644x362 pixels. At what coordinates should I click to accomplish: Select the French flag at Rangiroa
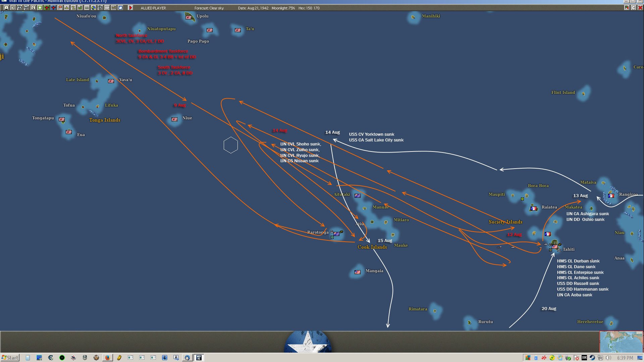tap(611, 196)
